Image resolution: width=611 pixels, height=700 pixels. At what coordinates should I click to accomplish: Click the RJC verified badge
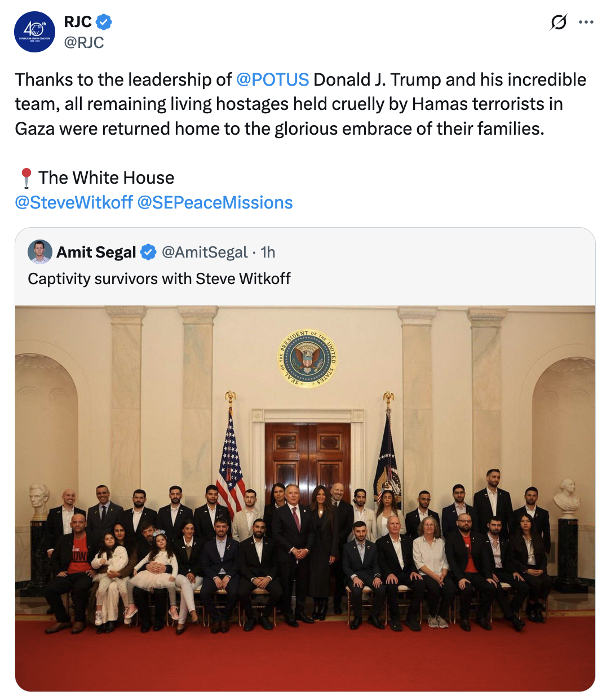[104, 22]
